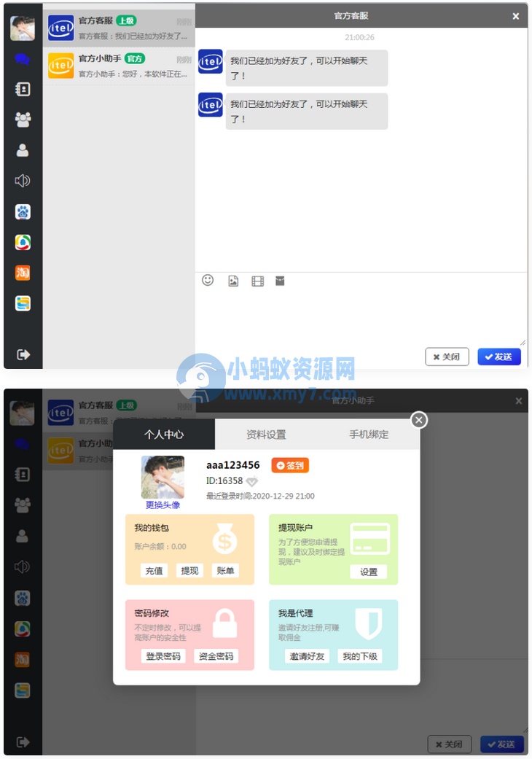Image resolution: width=532 pixels, height=759 pixels.
Task: Click the money bag icon in wallet card
Action: click(225, 539)
